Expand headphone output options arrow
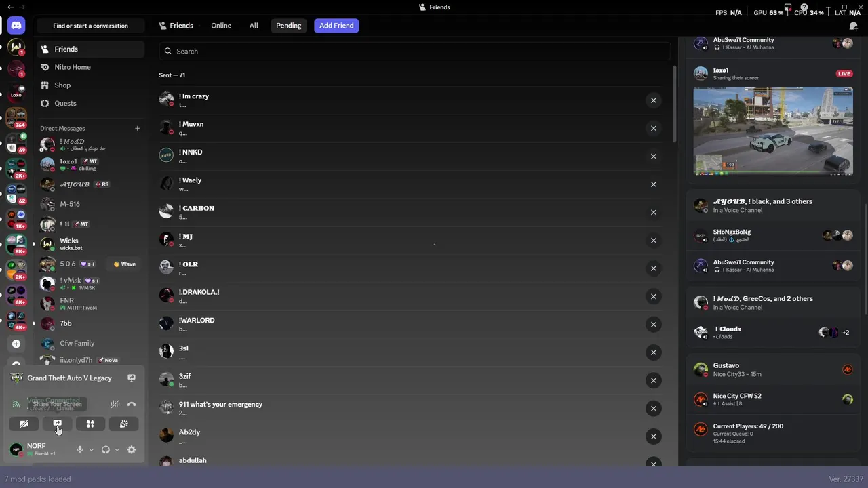Screen dimensions: 868x488 pyautogui.click(x=117, y=449)
